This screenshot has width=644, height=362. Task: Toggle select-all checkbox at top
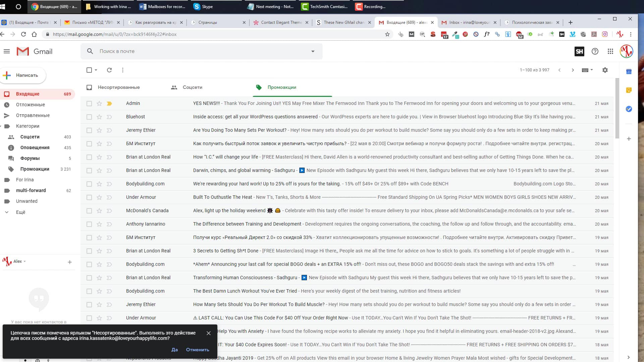(x=89, y=70)
